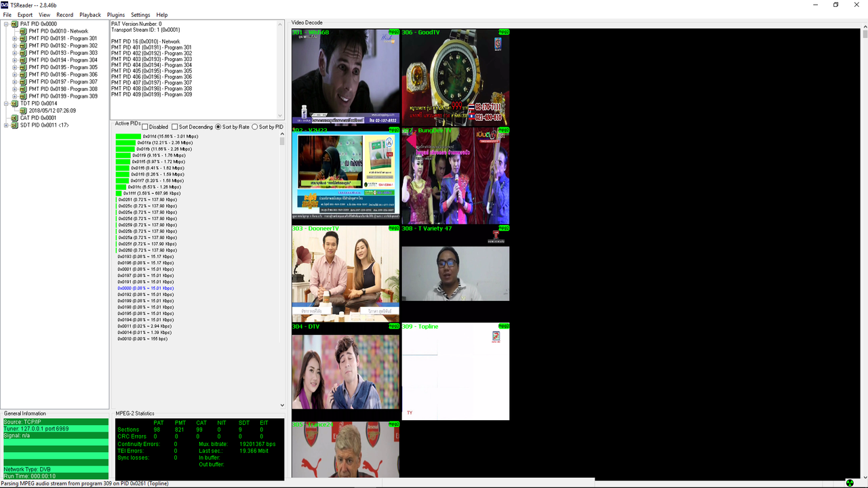Screen dimensions: 868x488
Task: Click the 'Network Type: DVB' line
Action: click(x=56, y=469)
